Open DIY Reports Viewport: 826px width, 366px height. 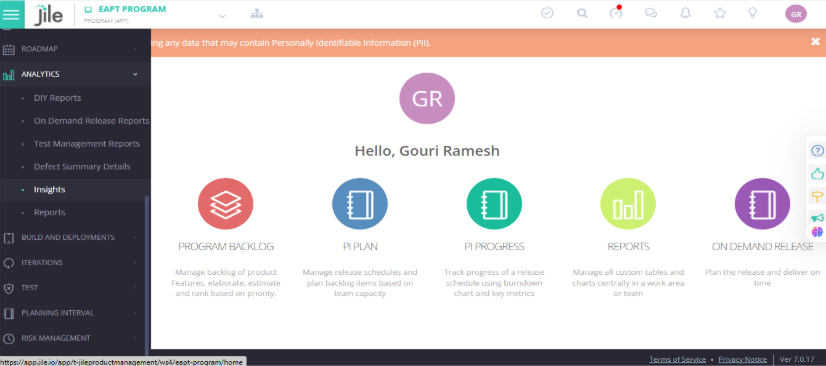pyautogui.click(x=57, y=98)
